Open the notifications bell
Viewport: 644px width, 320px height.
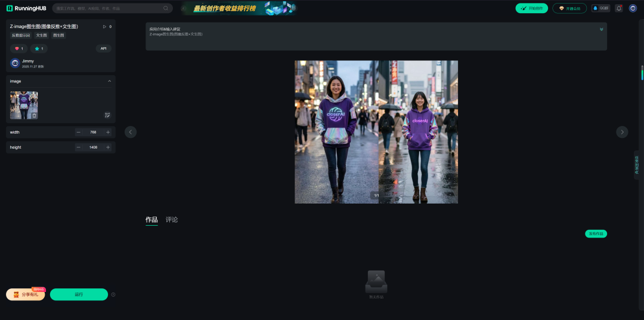click(618, 8)
